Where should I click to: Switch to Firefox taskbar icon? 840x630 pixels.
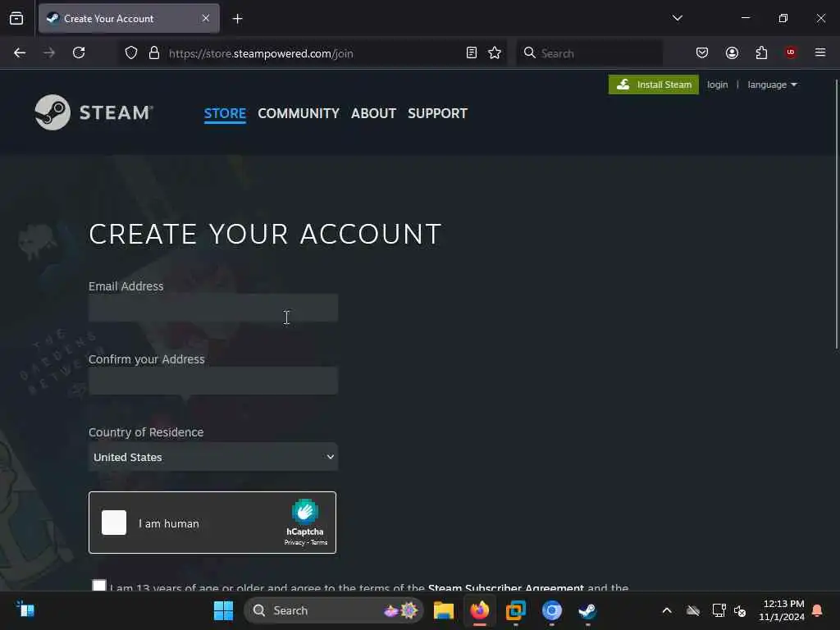(479, 610)
